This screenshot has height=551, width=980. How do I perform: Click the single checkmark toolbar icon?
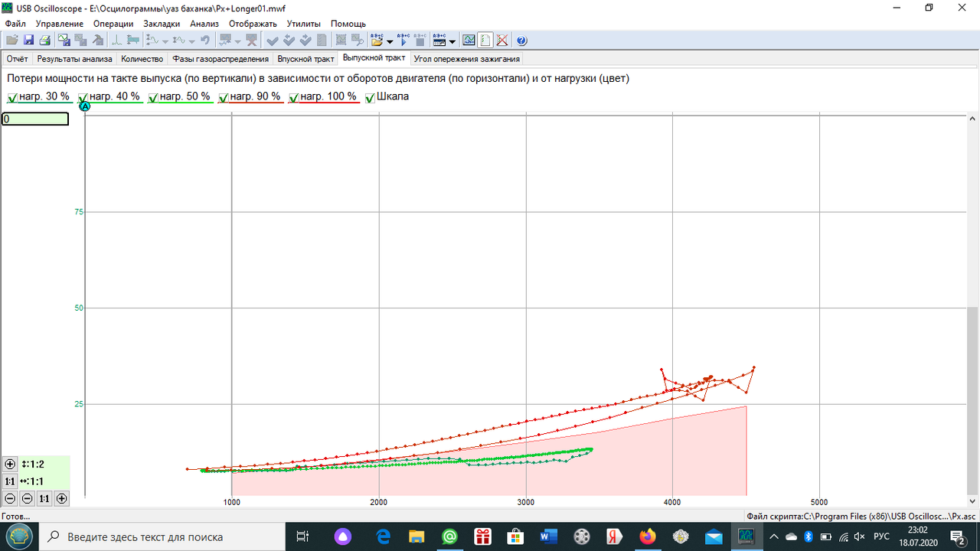coord(273,40)
